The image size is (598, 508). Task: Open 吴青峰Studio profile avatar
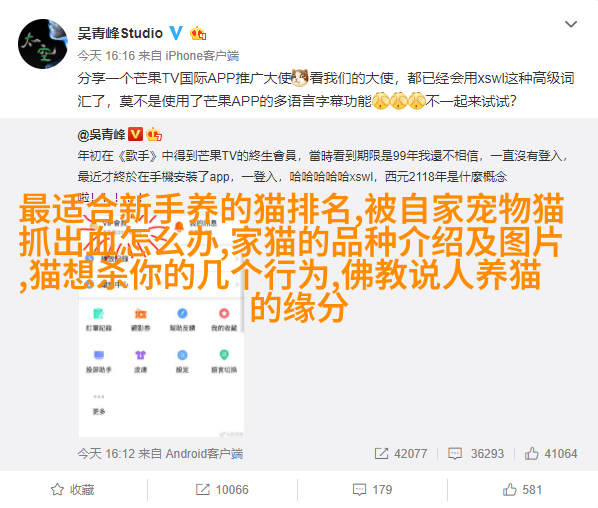43,44
